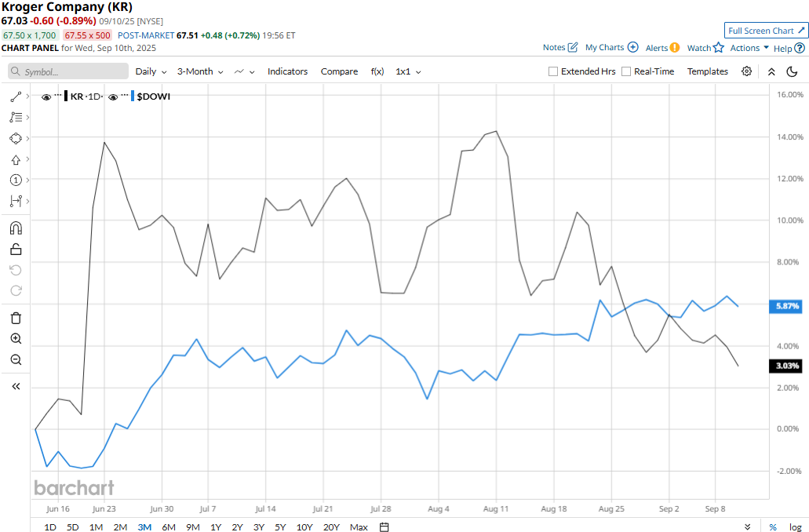Click the search magnifier in Symbol box
This screenshot has height=532, width=809.
(16, 71)
